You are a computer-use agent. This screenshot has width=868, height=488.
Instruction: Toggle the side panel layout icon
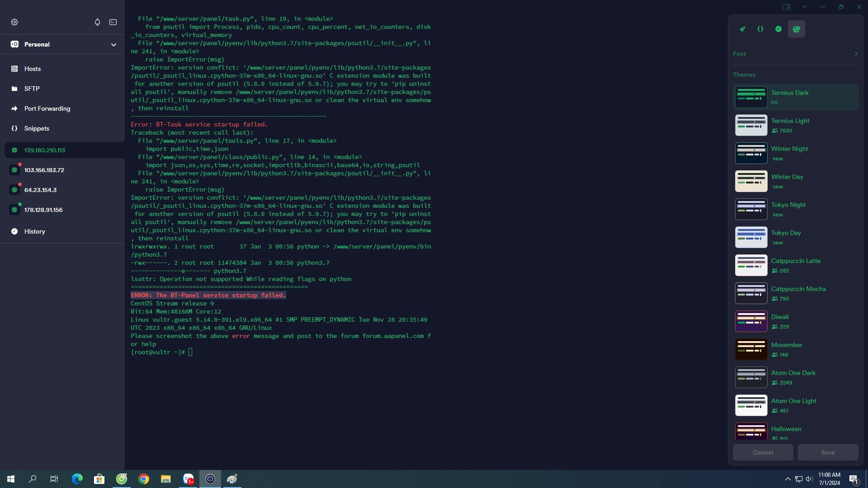(786, 7)
